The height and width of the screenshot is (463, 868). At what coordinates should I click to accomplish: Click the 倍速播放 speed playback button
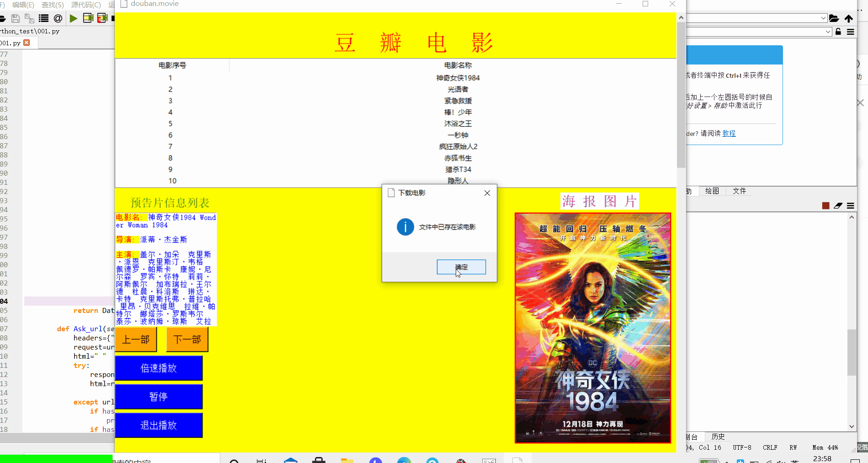[x=159, y=368]
